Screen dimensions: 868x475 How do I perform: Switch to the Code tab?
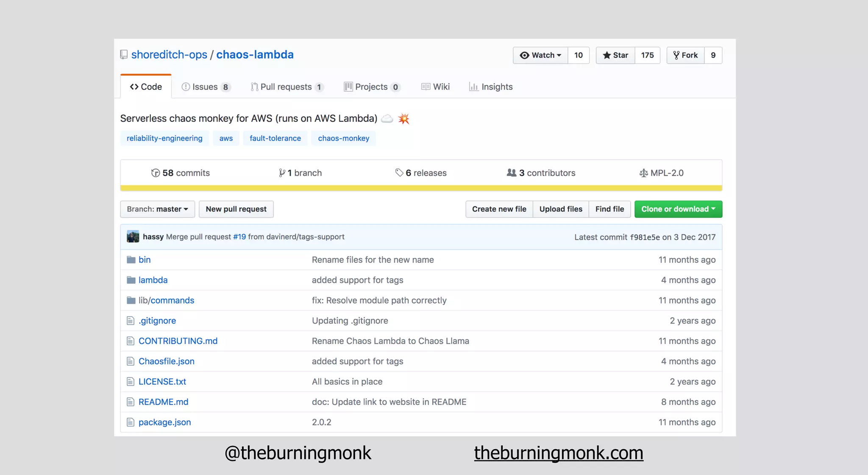146,87
